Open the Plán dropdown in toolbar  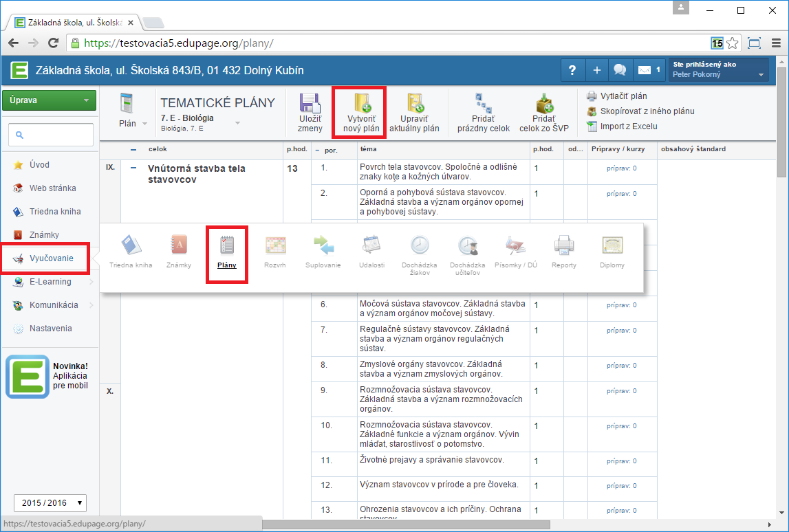133,124
